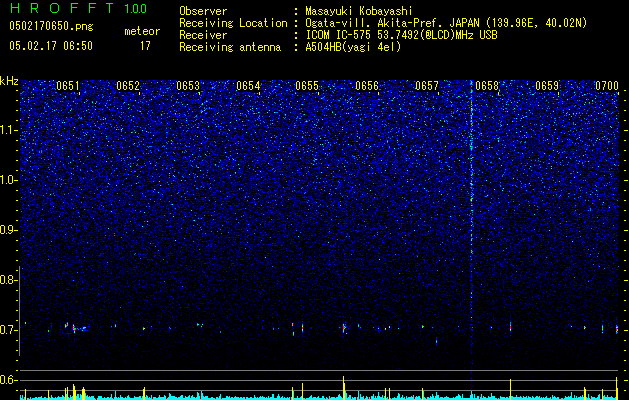Click the 0659 time marker
629x400 pixels.
547,86
